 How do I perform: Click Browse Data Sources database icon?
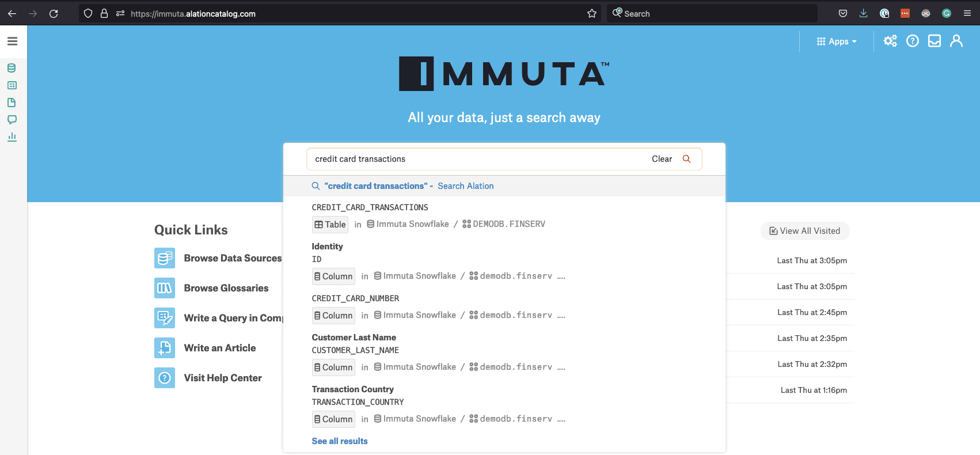[x=165, y=258]
